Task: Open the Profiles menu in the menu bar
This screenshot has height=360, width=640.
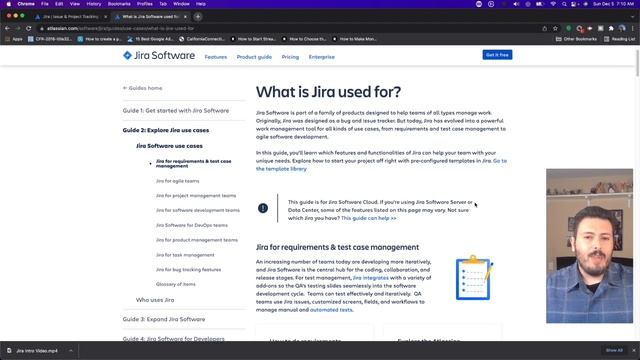Action: point(144,4)
